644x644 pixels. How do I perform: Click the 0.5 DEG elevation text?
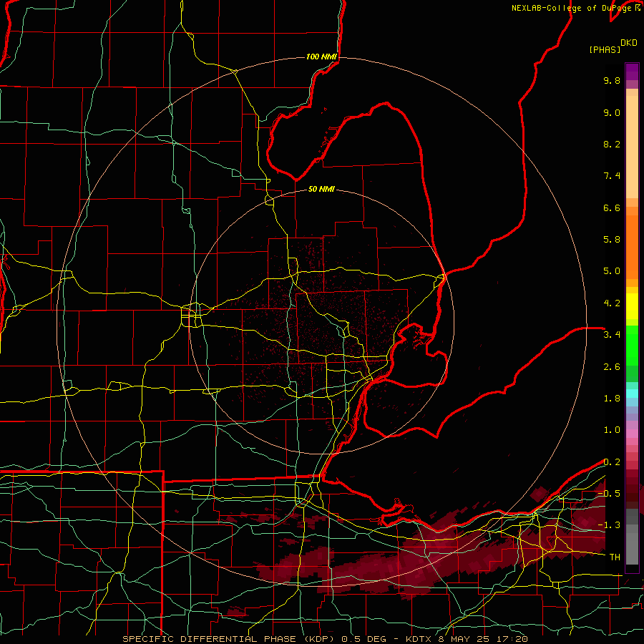click(x=364, y=639)
